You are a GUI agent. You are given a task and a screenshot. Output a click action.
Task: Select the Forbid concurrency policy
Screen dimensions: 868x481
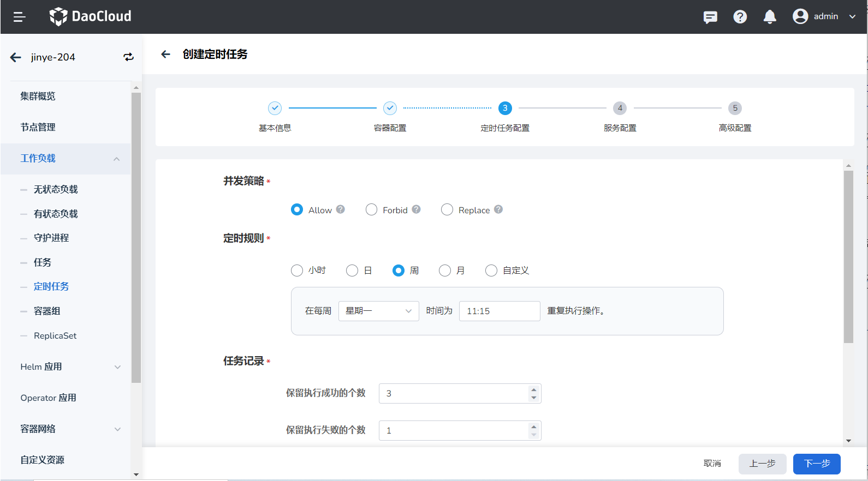371,210
